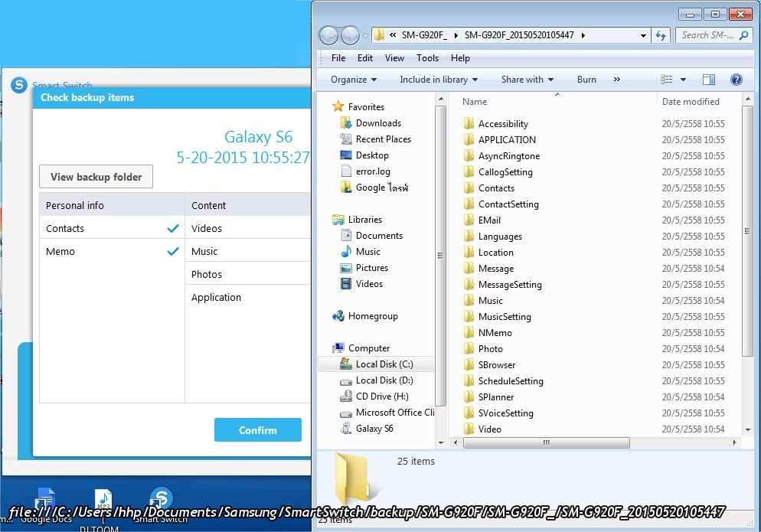Click the Confirm button

(x=258, y=430)
